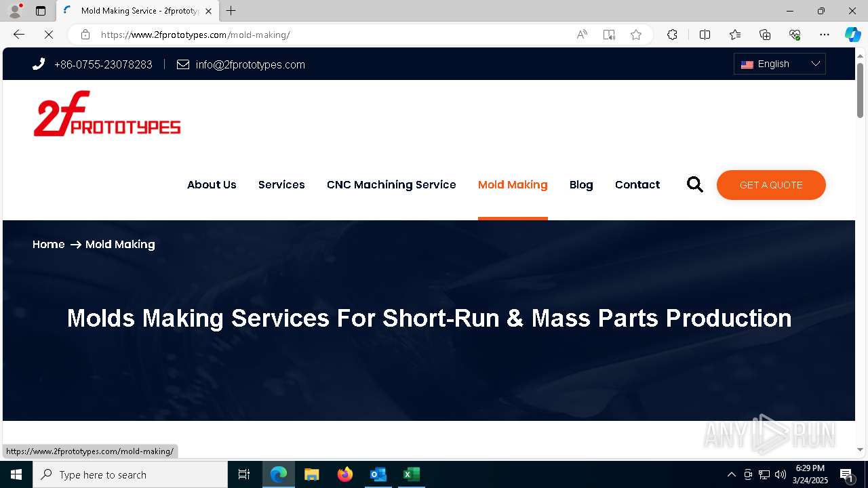Open Read aloud in address bar
This screenshot has width=868, height=488.
pos(582,35)
